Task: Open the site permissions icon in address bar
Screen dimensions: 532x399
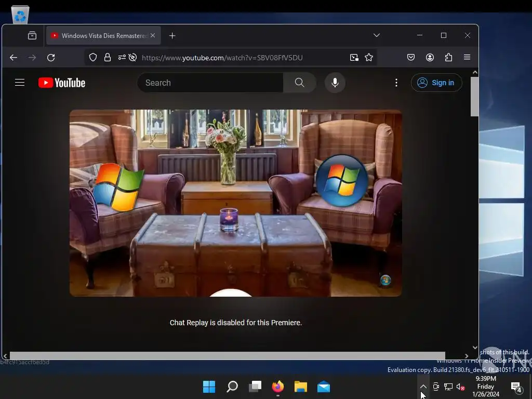Action: pyautogui.click(x=122, y=57)
